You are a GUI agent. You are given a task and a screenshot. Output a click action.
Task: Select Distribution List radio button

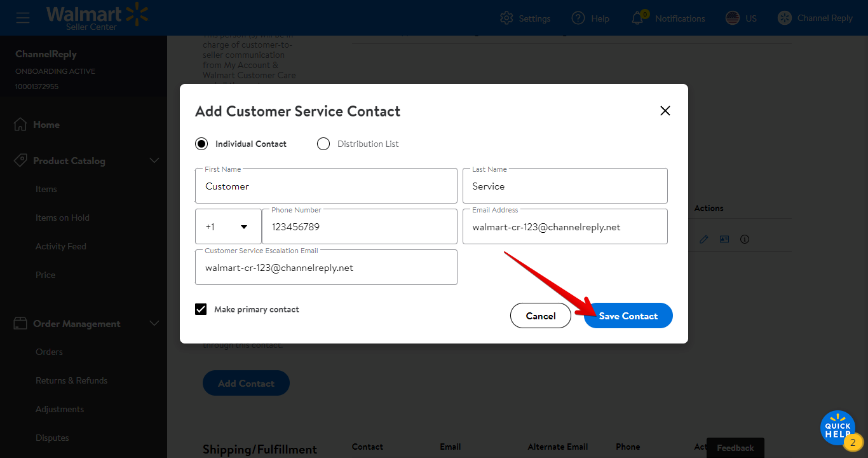323,144
